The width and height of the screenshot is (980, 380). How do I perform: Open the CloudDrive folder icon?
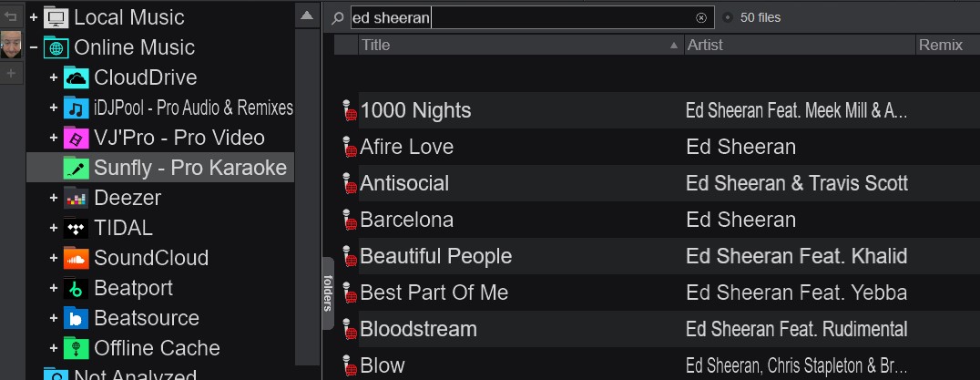(77, 77)
